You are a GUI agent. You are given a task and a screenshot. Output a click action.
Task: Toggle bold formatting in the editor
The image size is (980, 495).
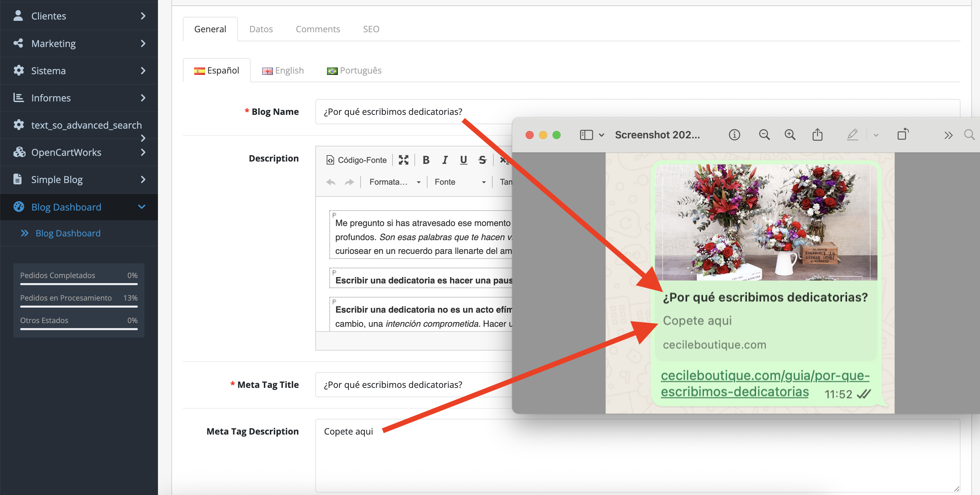[426, 160]
